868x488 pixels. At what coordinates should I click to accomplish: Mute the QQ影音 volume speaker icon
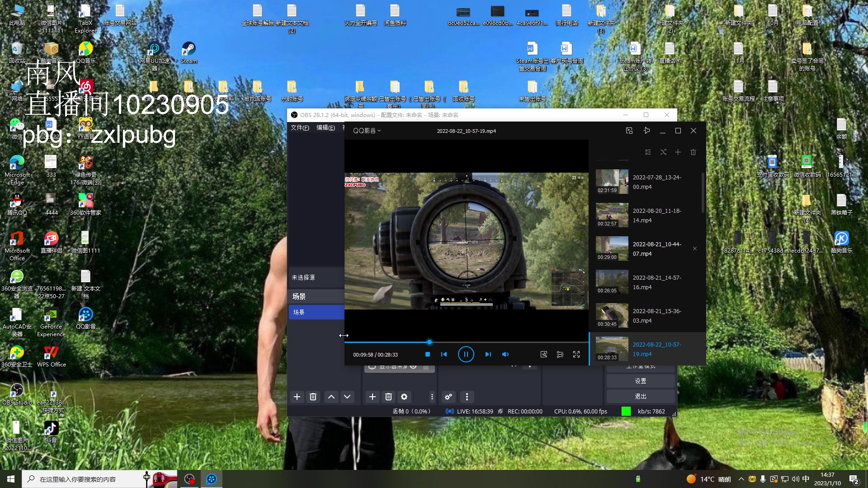pyautogui.click(x=505, y=354)
